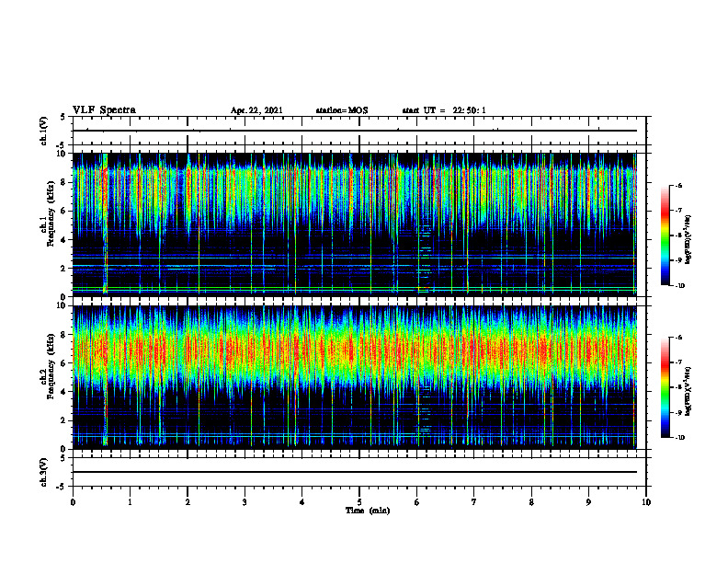Click the ch.3(V) waveform strip
The height and width of the screenshot is (563, 728).
coord(359,472)
